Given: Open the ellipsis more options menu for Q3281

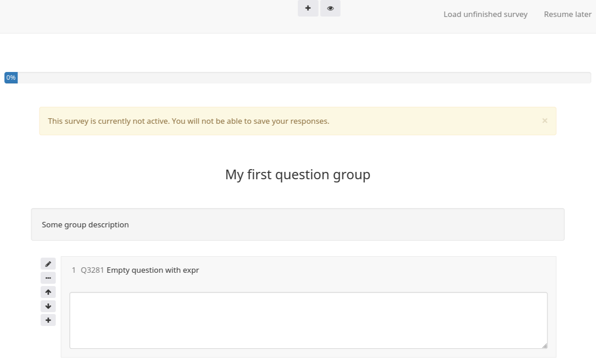Looking at the screenshot, I should coord(48,278).
